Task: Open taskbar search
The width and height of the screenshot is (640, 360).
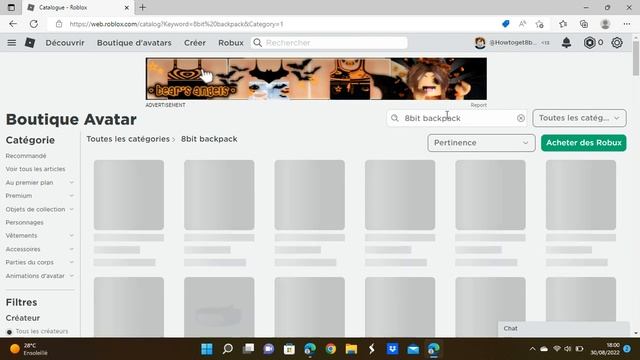Action: [x=228, y=349]
